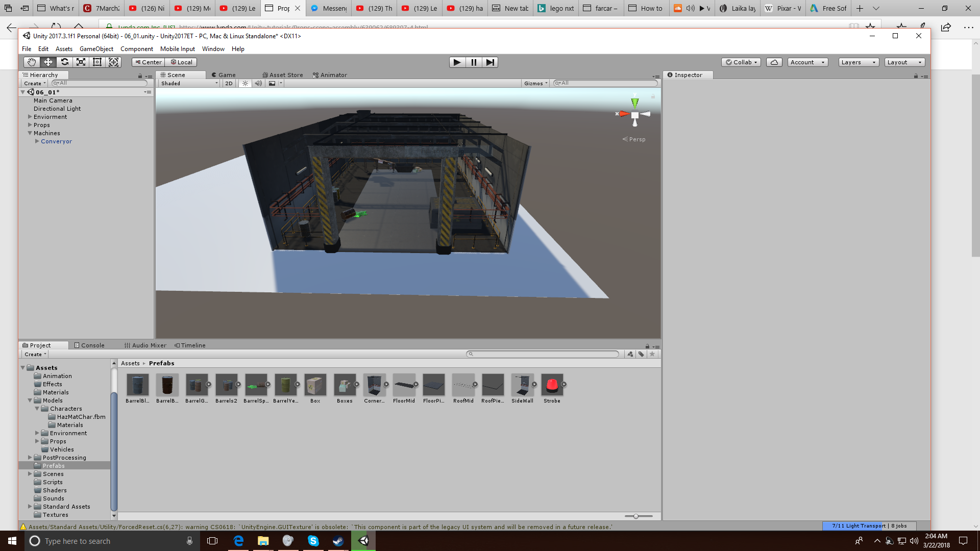Search by Type icon in Project panel
Image resolution: width=980 pixels, height=551 pixels.
tap(630, 354)
